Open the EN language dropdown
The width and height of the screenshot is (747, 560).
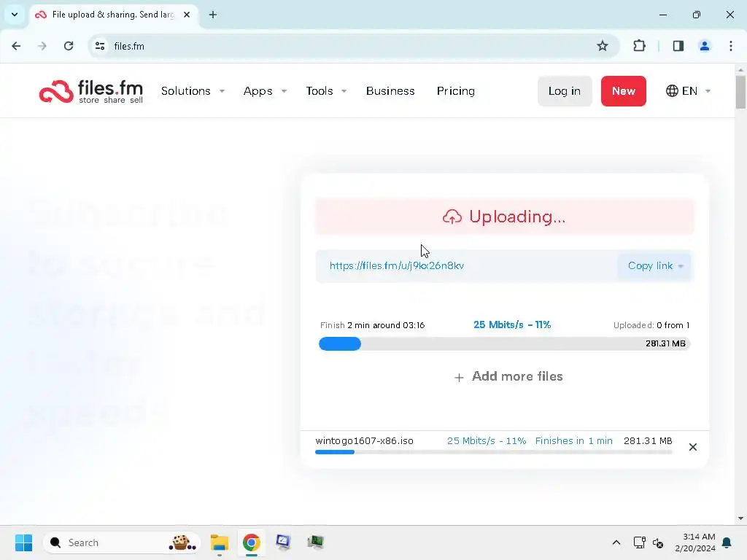689,91
